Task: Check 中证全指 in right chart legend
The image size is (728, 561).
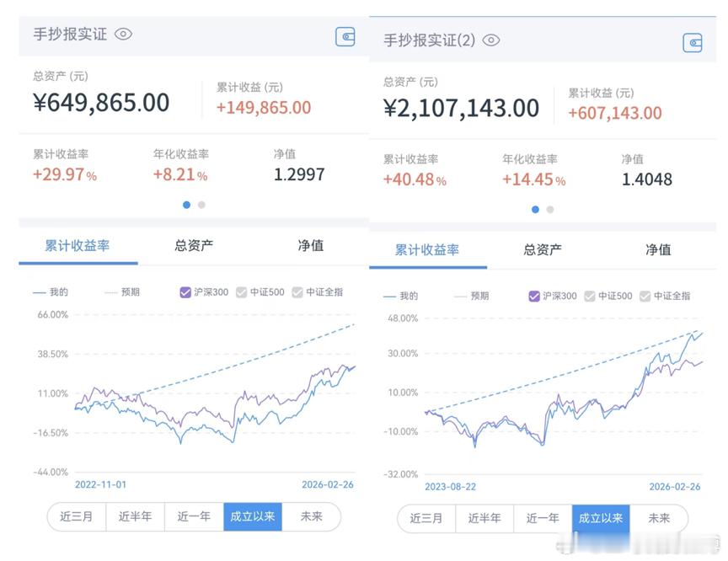Action: [645, 296]
